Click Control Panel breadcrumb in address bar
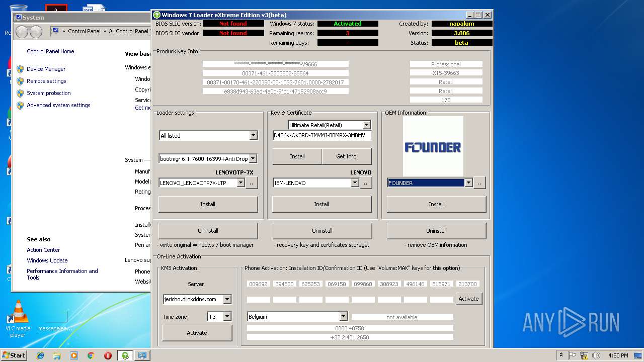Screen dimensions: 644x362 point(84,31)
